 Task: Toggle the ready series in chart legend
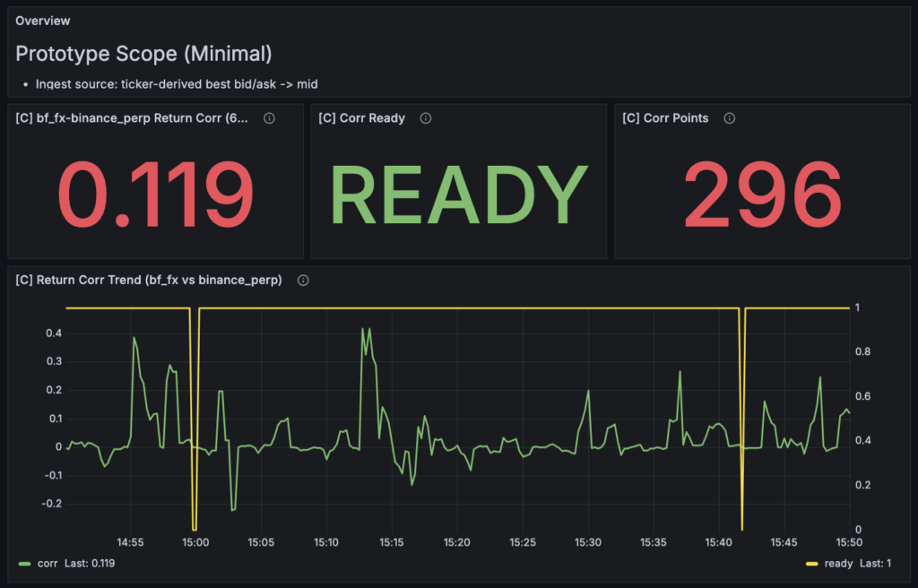[838, 563]
